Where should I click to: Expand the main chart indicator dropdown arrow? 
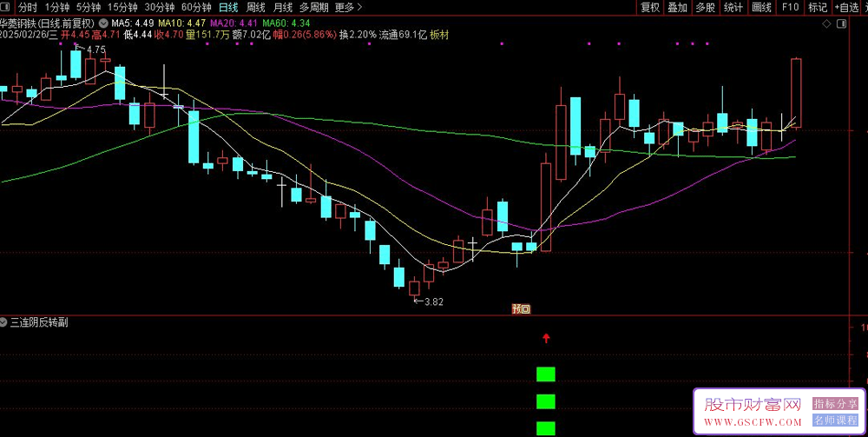pyautogui.click(x=103, y=23)
